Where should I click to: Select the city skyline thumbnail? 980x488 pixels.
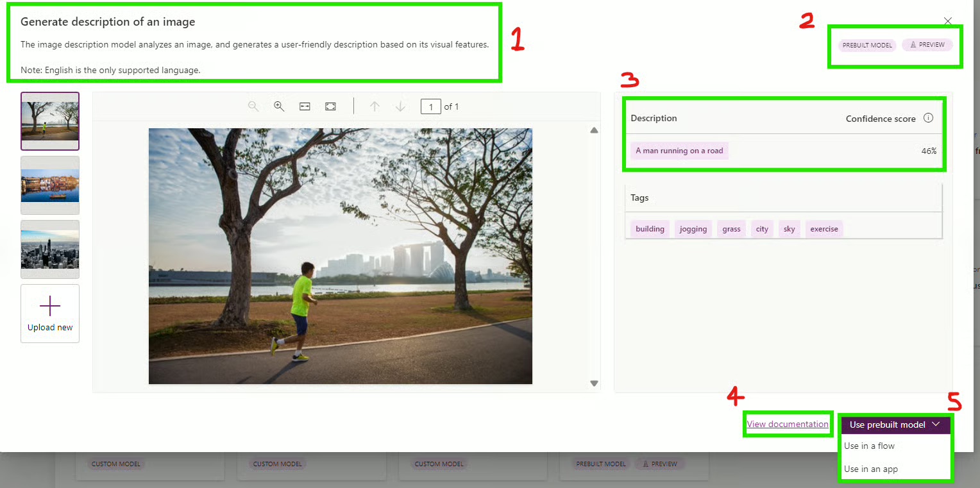50,249
